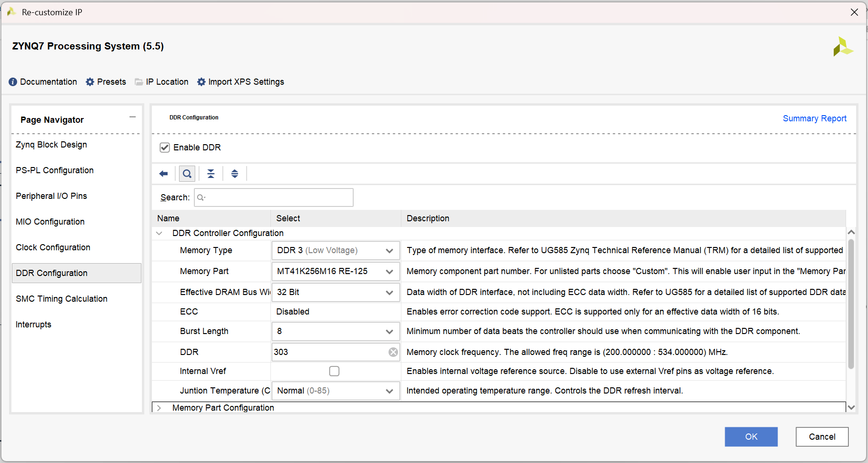Image resolution: width=868 pixels, height=463 pixels.
Task: Go to Zynq Block Design page
Action: point(51,145)
